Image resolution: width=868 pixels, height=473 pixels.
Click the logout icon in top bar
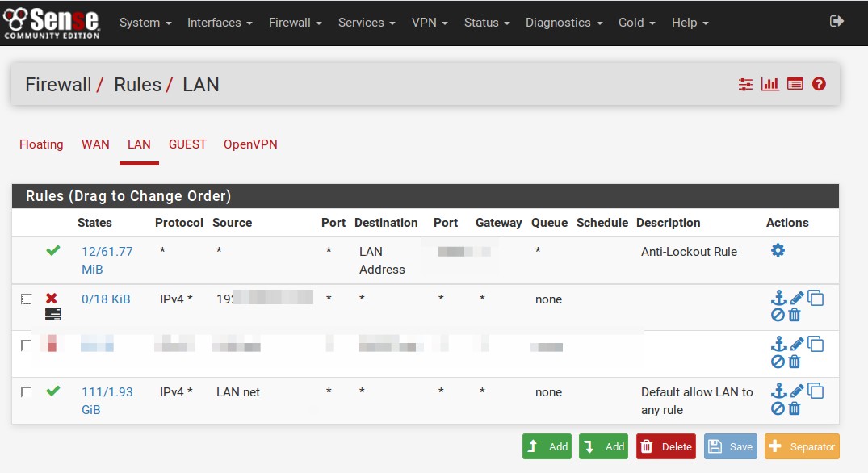pyautogui.click(x=837, y=22)
